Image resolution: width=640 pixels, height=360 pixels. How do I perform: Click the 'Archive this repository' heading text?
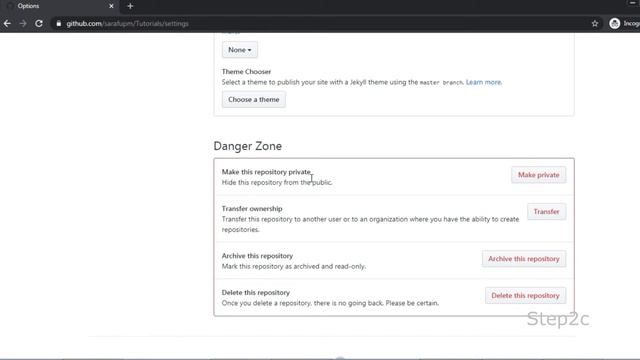tap(257, 256)
